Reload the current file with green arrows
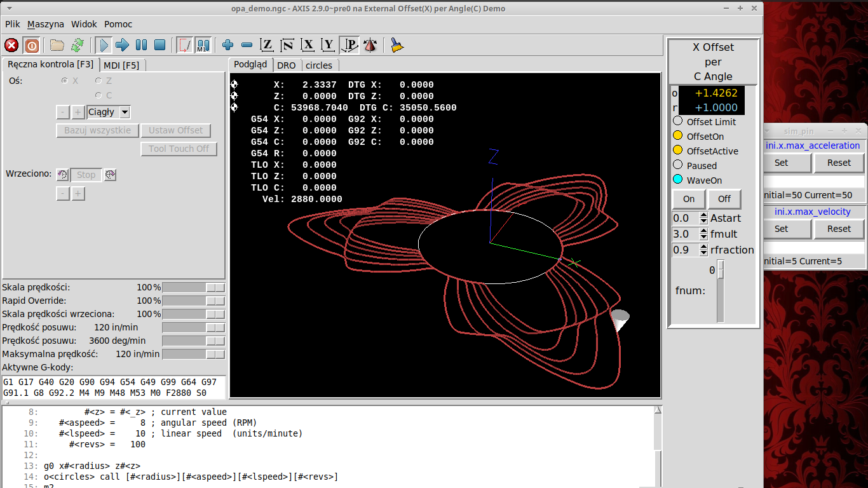This screenshot has width=868, height=488. coord(78,45)
